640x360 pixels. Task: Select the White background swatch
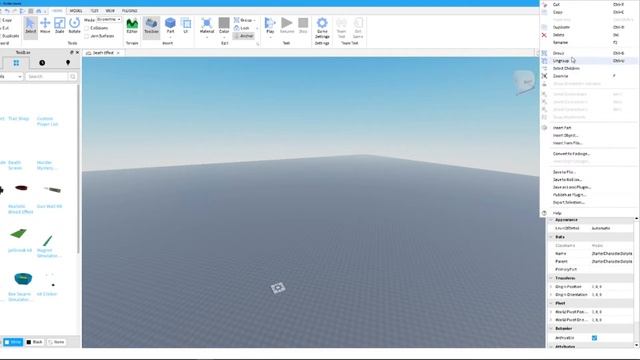(13, 342)
